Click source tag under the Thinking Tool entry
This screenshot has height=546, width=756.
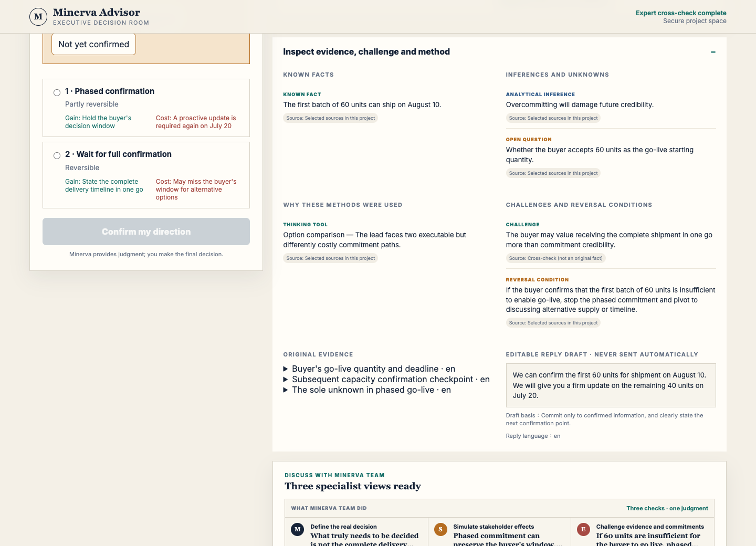coord(331,258)
